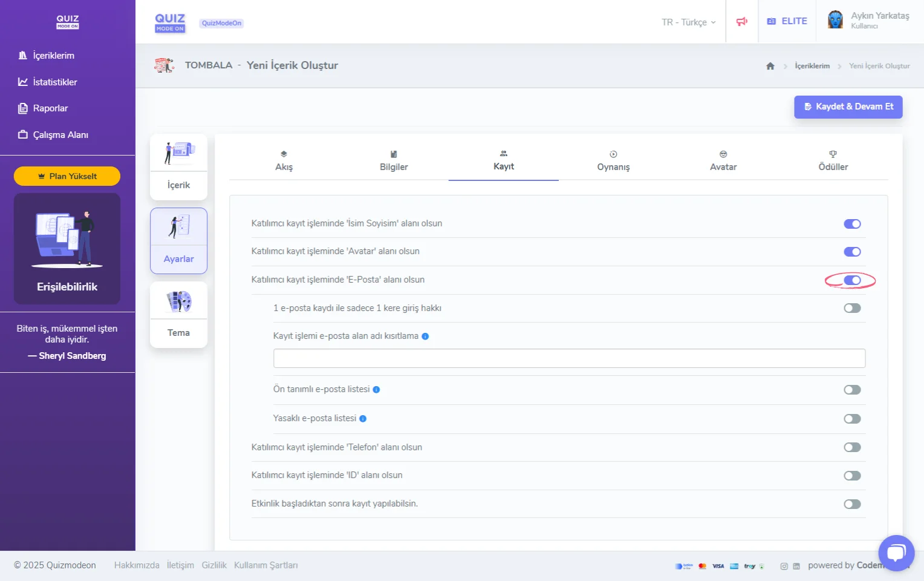
Task: Switch to the Oynanış tab
Action: (613, 162)
